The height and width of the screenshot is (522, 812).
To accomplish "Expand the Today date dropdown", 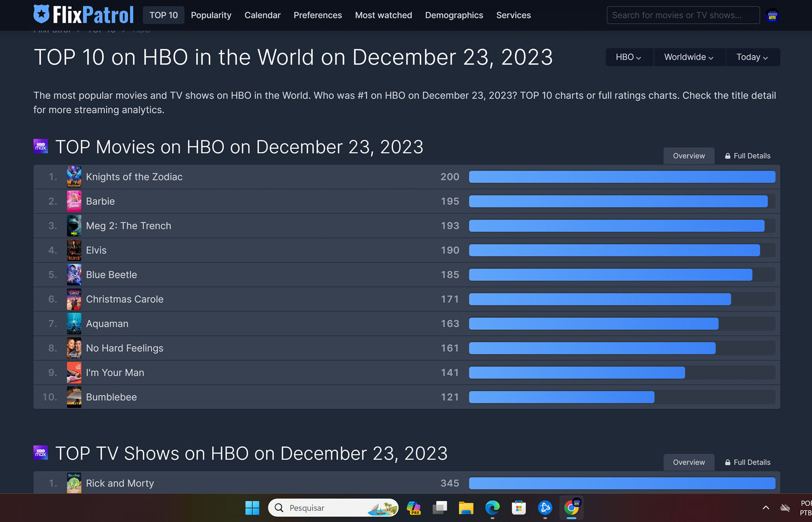I will 753,57.
